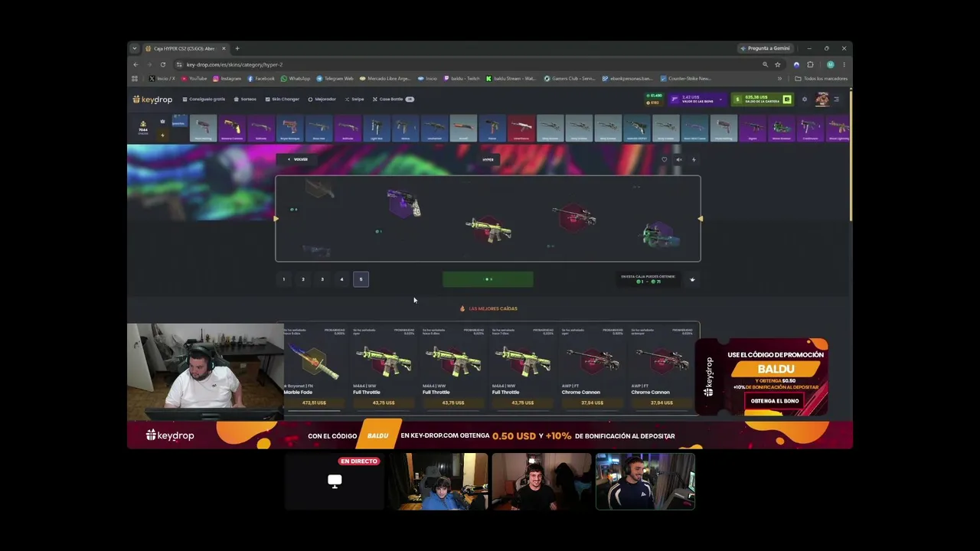This screenshot has height=551, width=980.
Task: Open the baldu - Twitch bookmark
Action: [x=461, y=79]
